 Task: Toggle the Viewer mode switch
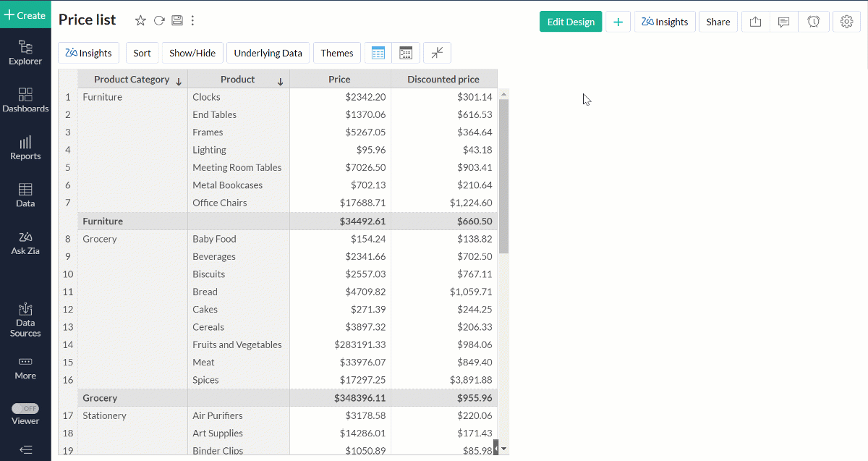click(x=25, y=409)
